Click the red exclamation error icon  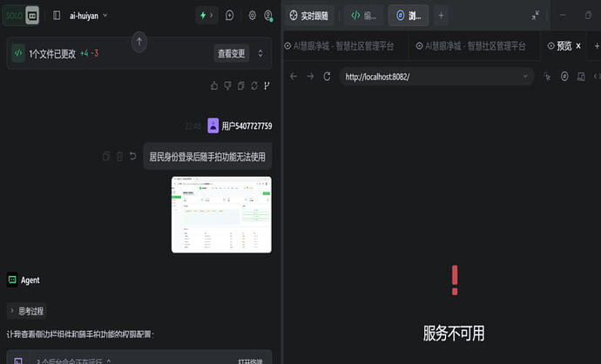tap(455, 280)
